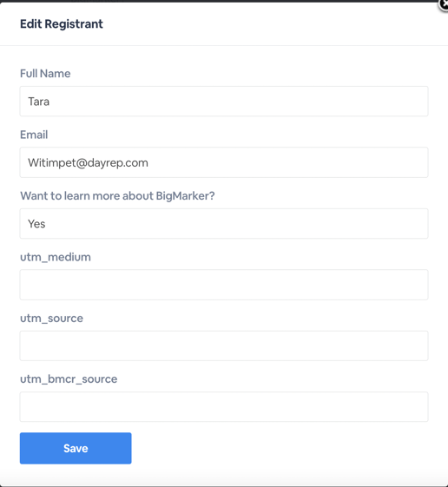Click the empty utm_source field
448x487 pixels.
click(224, 346)
